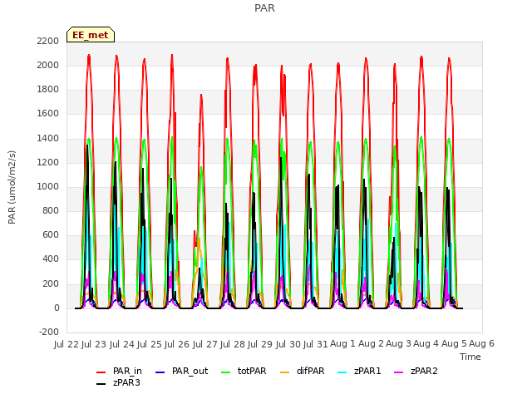This screenshot has height=399, width=532.
Task: Click the Jul 31 x-axis tick label
Action: pyautogui.click(x=315, y=344)
